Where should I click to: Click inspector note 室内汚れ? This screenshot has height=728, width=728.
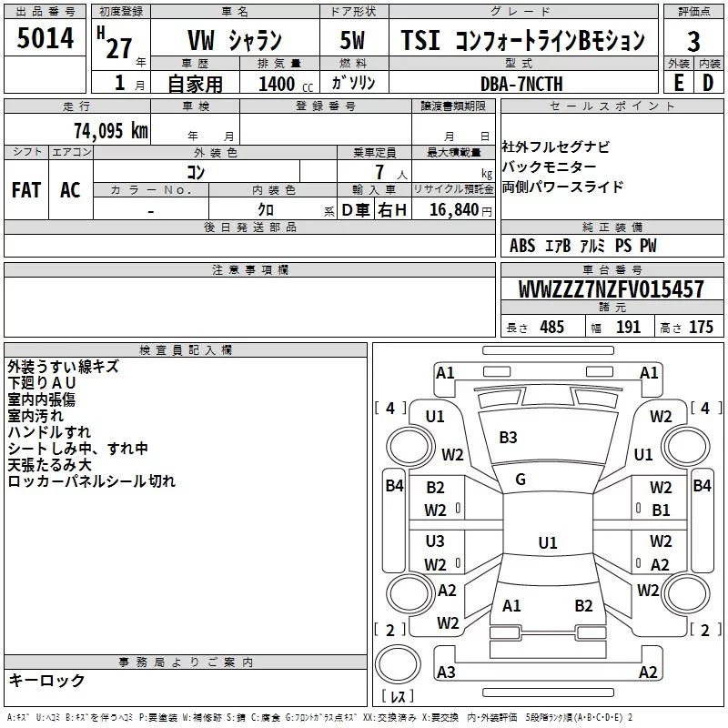pyautogui.click(x=35, y=416)
